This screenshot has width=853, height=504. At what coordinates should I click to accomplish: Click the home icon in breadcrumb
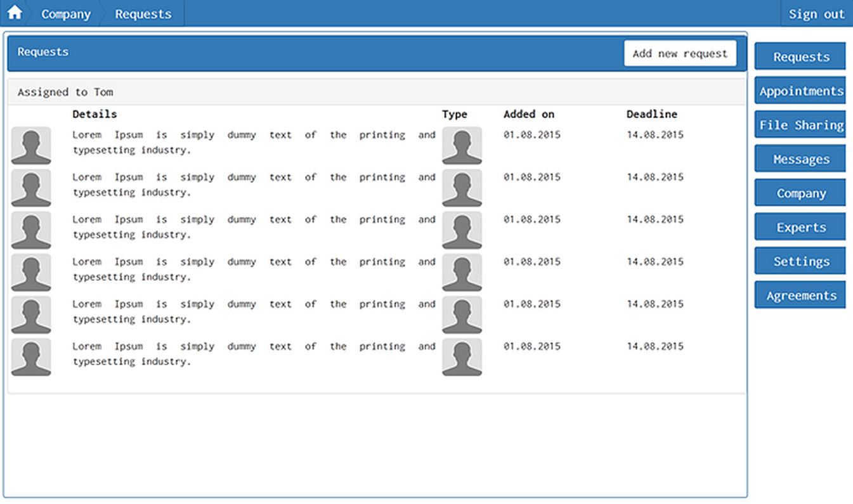point(14,13)
